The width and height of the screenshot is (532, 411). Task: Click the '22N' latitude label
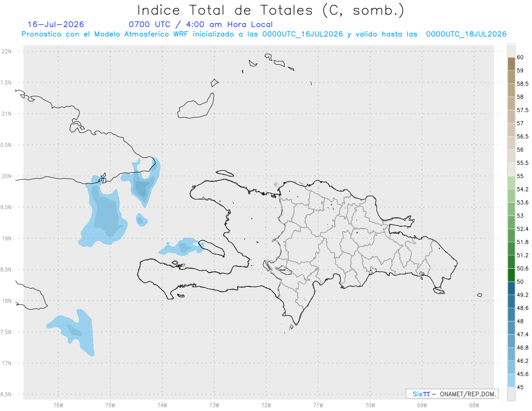7,51
